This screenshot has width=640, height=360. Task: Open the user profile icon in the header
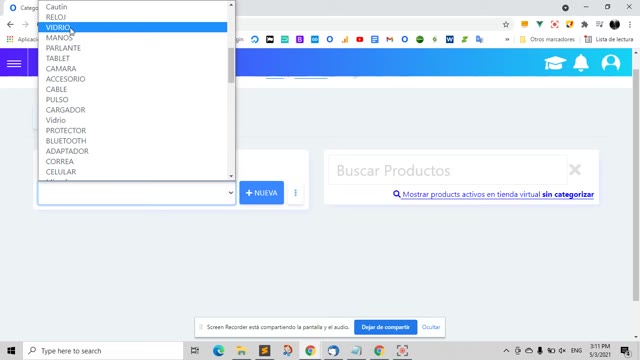(611, 63)
